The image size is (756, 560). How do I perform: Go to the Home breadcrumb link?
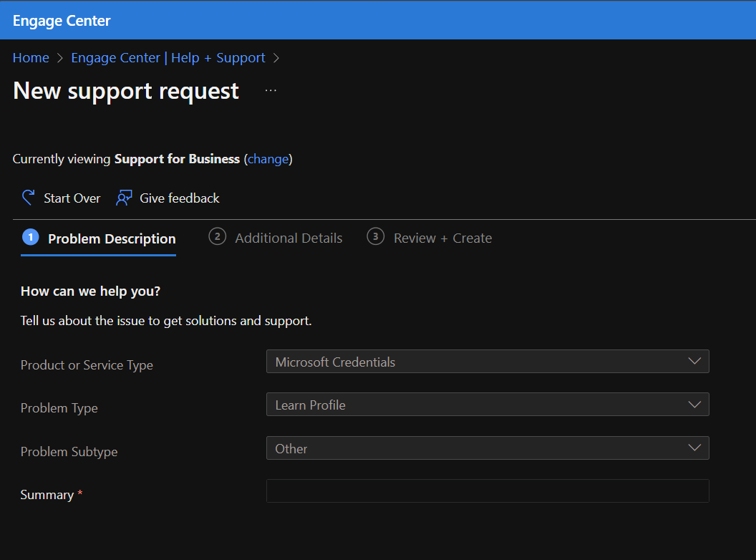pos(31,58)
